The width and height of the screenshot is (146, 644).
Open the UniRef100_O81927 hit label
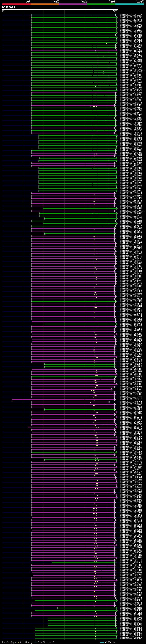pyautogui.click(x=131, y=15)
